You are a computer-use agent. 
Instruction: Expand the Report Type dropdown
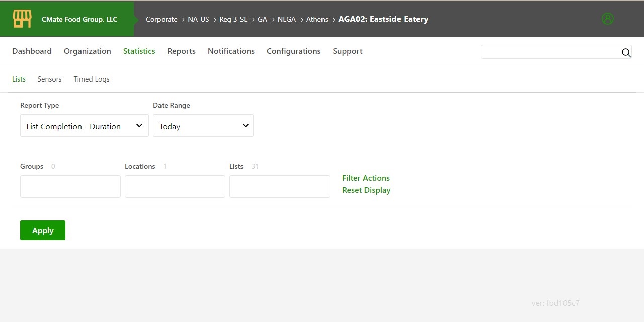coord(84,126)
